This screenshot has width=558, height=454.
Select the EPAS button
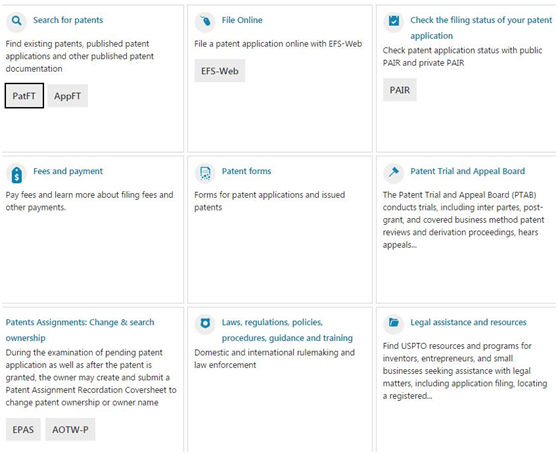click(x=23, y=429)
